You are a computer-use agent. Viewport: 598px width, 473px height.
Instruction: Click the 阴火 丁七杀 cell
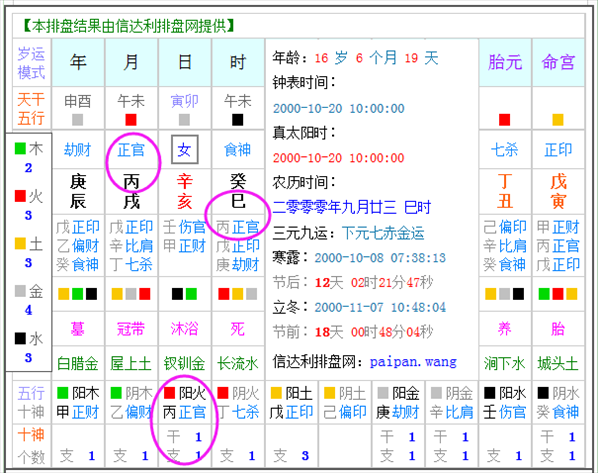point(238,402)
